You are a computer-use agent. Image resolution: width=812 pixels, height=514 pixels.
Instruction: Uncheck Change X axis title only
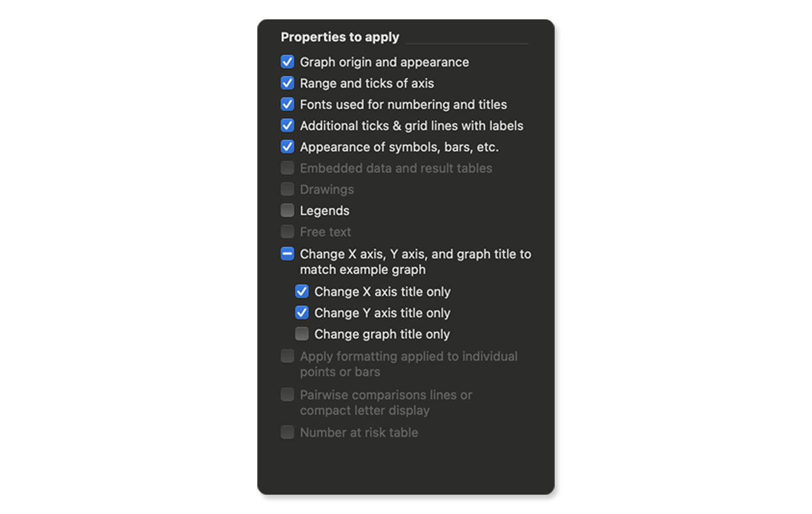tap(302, 292)
